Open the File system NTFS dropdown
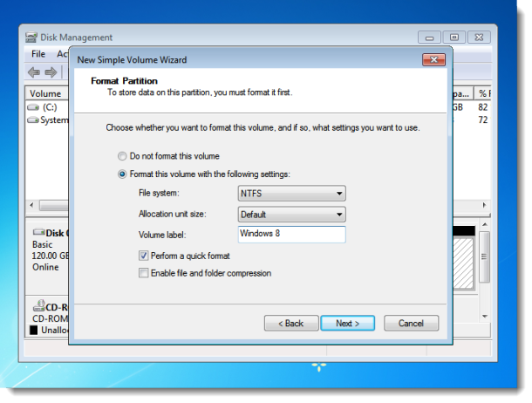 (x=292, y=194)
